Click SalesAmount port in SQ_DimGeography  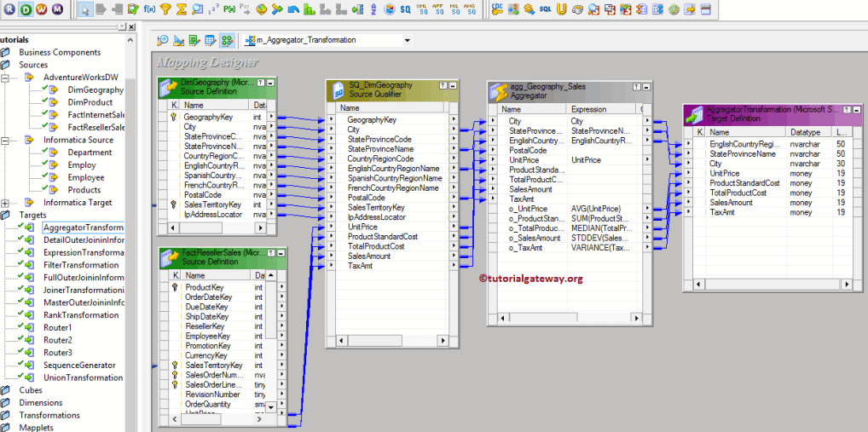(x=369, y=256)
